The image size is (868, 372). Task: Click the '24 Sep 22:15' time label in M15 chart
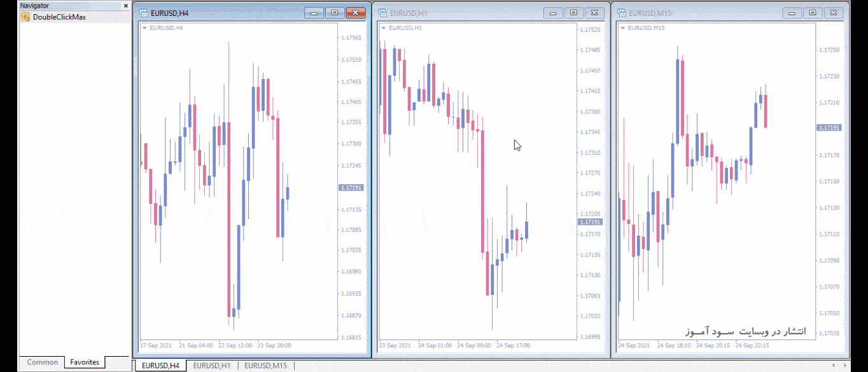pos(752,345)
